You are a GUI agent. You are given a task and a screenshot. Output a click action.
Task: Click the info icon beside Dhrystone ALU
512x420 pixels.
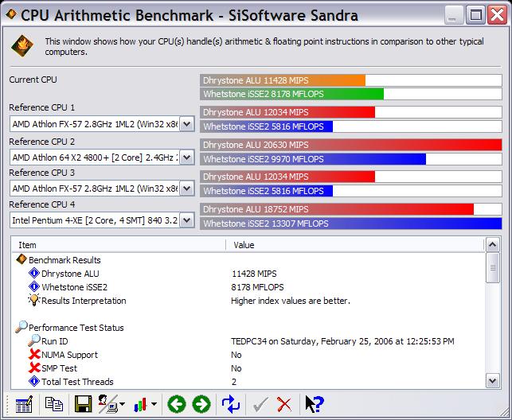(x=34, y=274)
